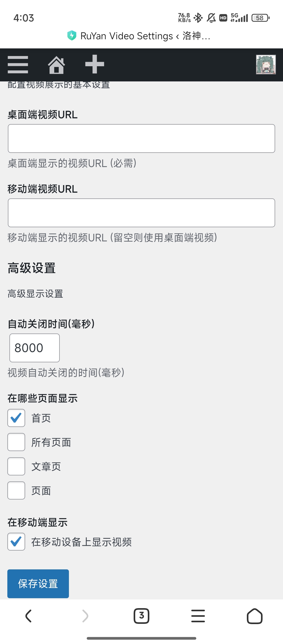Uncheck the 首页 display checkbox

(x=16, y=418)
